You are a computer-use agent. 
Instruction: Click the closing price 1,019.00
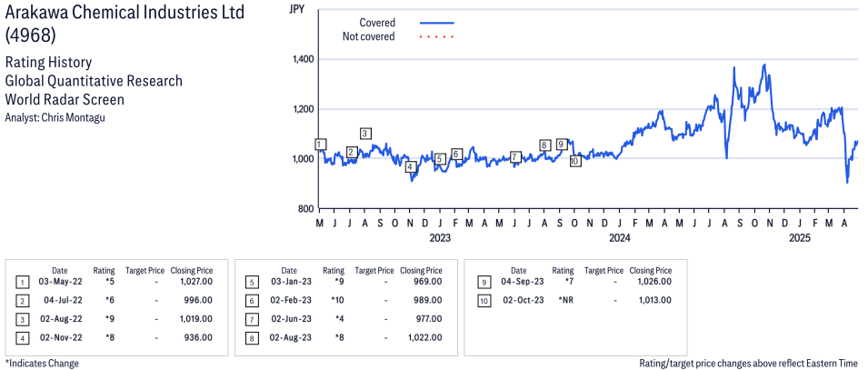(196, 318)
